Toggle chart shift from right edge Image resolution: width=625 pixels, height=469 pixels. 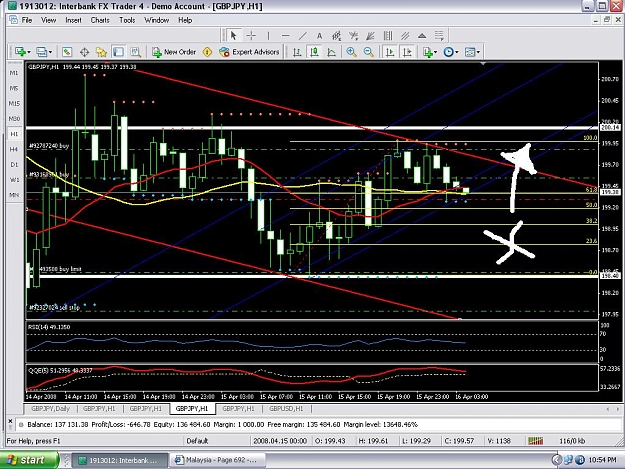click(407, 52)
